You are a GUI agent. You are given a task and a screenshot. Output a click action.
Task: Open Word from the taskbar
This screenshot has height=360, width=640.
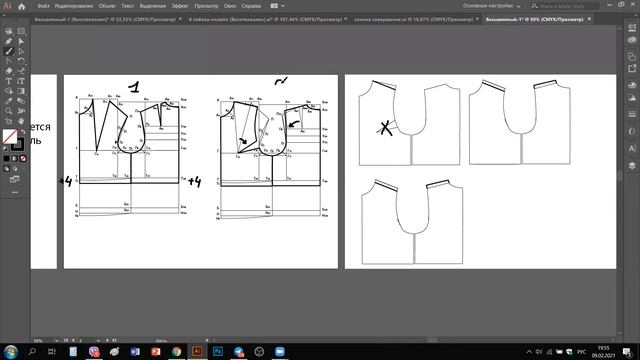135,351
